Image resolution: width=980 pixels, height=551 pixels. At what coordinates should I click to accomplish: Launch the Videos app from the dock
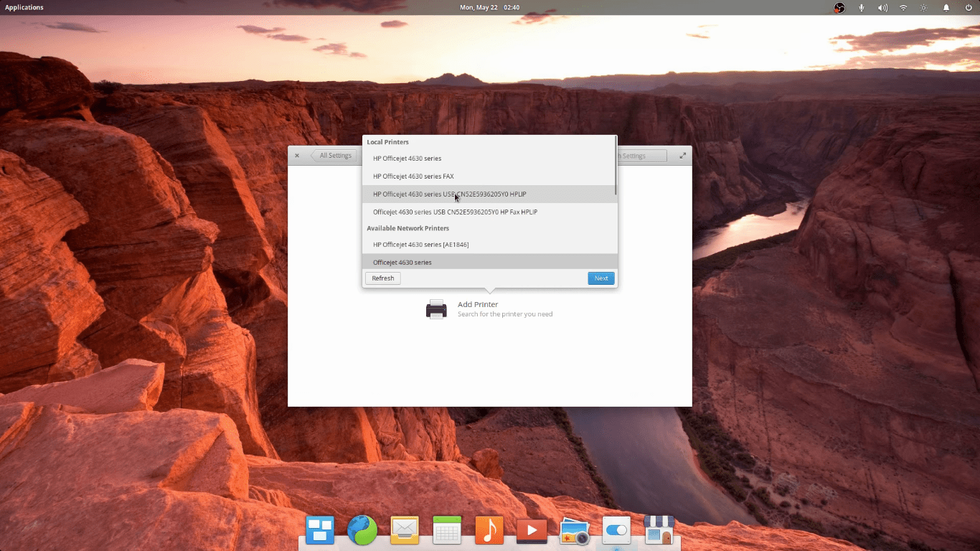532,530
